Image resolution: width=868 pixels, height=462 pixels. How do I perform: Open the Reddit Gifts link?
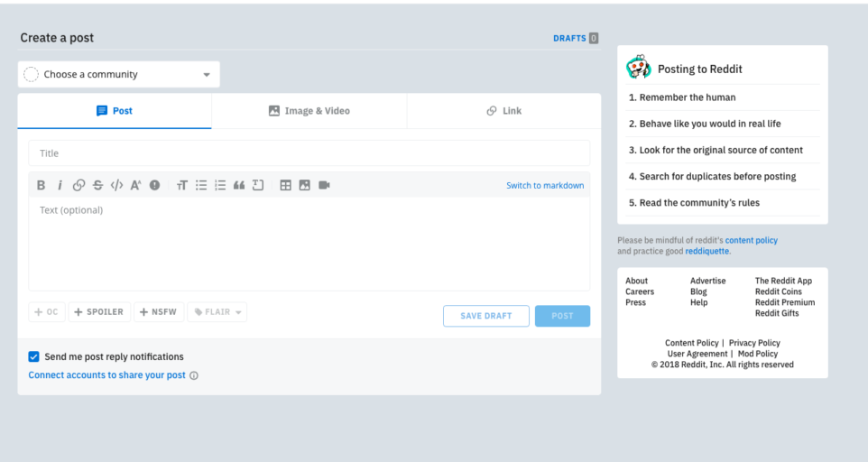click(x=777, y=313)
